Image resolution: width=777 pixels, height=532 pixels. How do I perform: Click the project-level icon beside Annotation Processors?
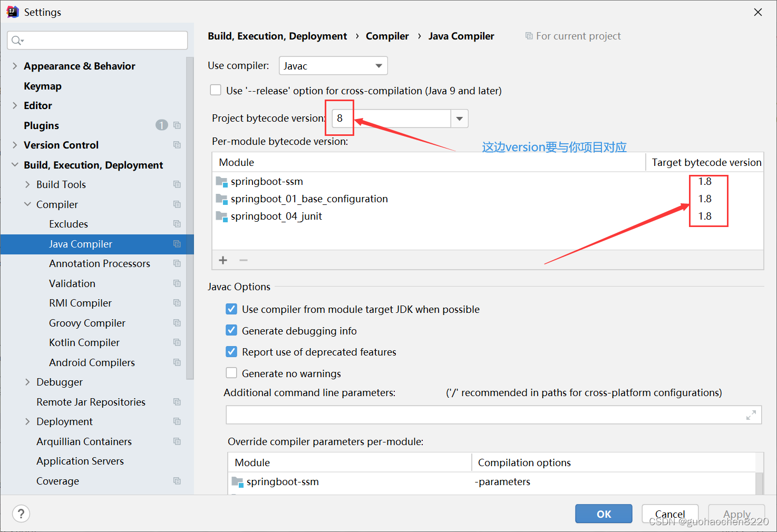(x=177, y=263)
